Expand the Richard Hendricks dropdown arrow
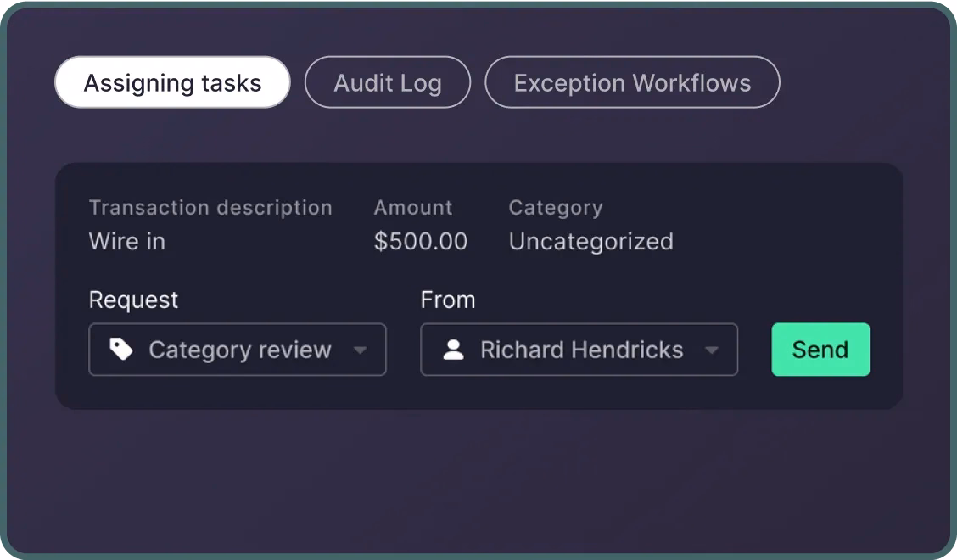 click(712, 350)
